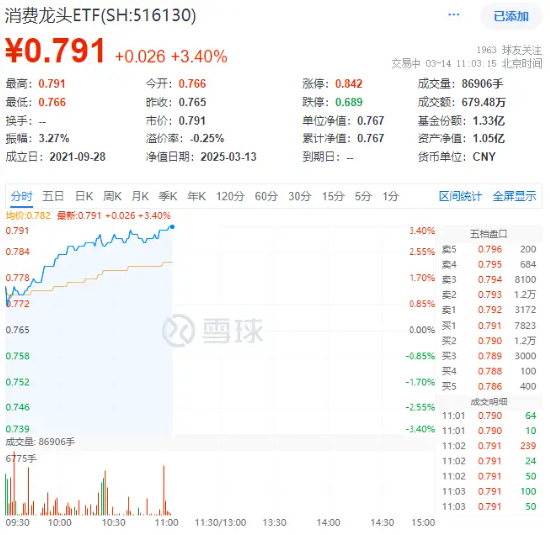Click the ¥0.791 main price
Screen dimensions: 550x535
[x=55, y=51]
